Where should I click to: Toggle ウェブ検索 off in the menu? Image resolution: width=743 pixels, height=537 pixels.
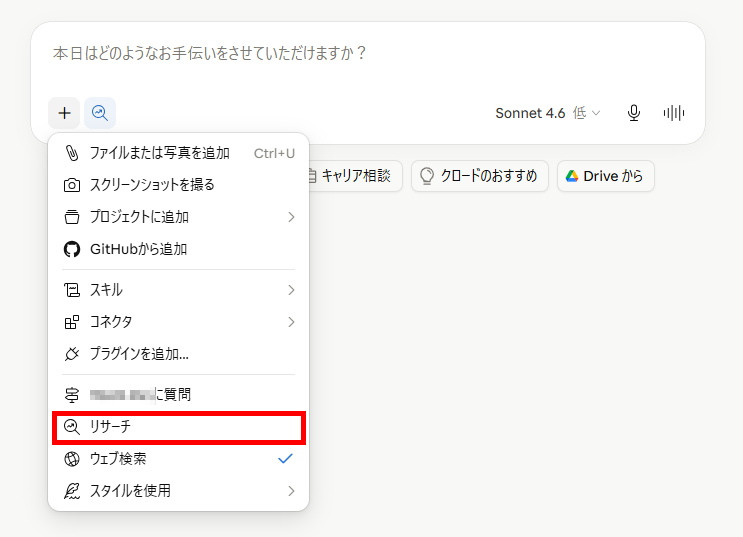coord(179,459)
